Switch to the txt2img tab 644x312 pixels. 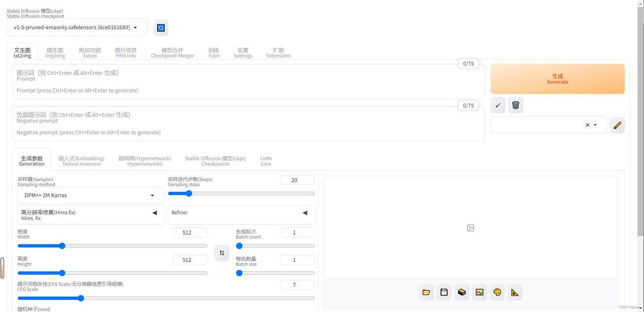point(22,53)
